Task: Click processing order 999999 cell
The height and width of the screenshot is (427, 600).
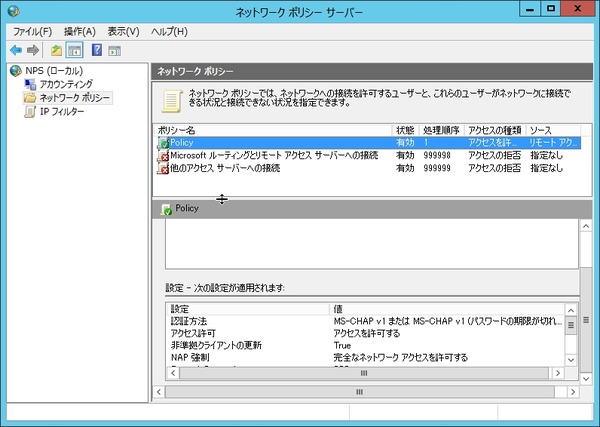Action: click(x=437, y=168)
